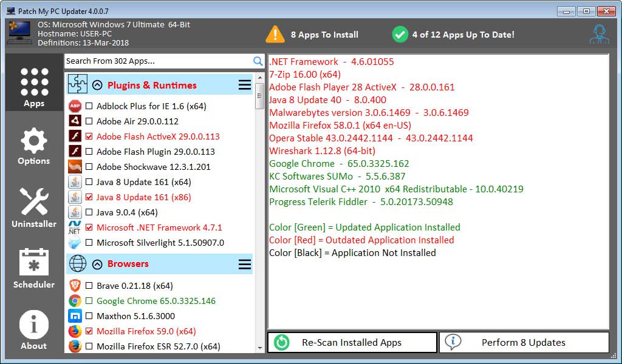
Task: Click the Mozilla Firefox 59.0 icon
Action: (x=75, y=331)
